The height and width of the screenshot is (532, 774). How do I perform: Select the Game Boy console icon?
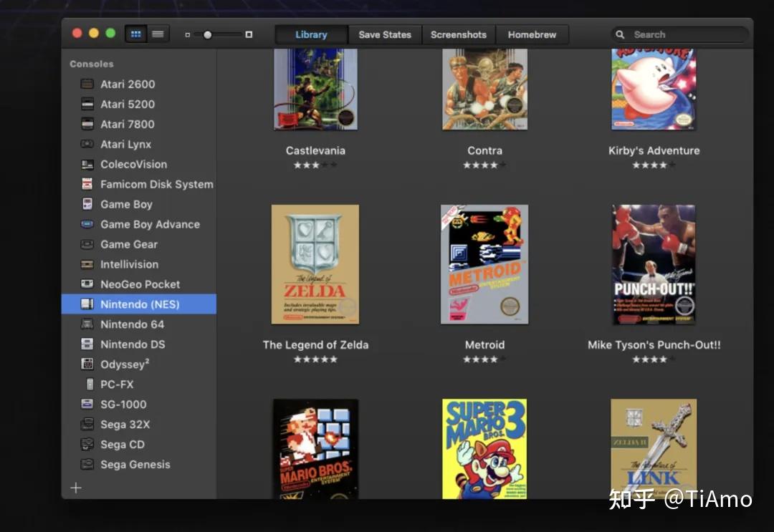pos(87,204)
